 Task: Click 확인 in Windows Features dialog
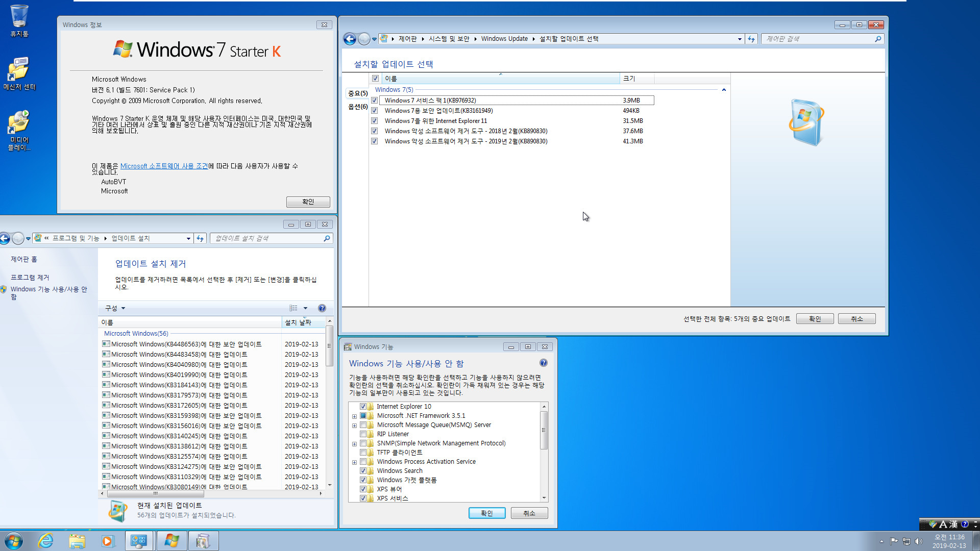487,513
